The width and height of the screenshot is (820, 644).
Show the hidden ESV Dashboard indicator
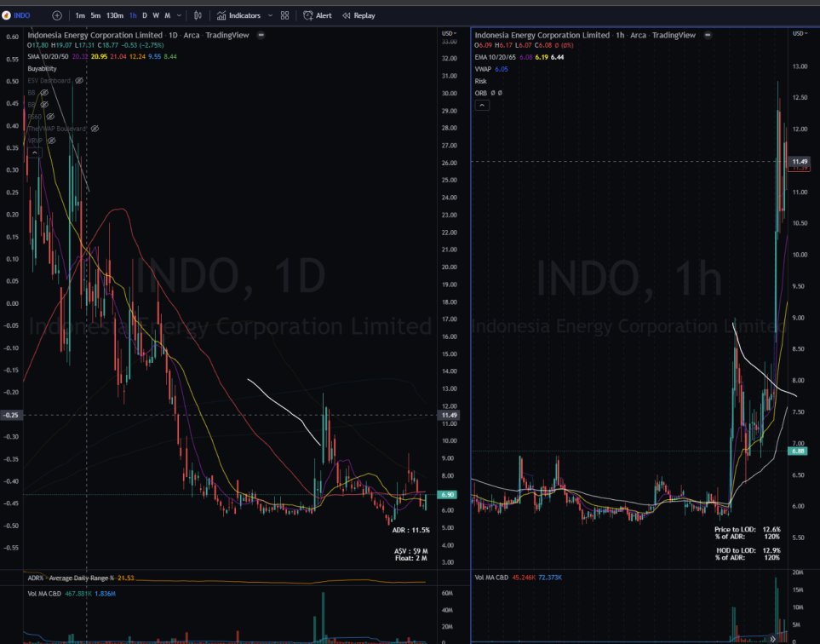tap(79, 81)
